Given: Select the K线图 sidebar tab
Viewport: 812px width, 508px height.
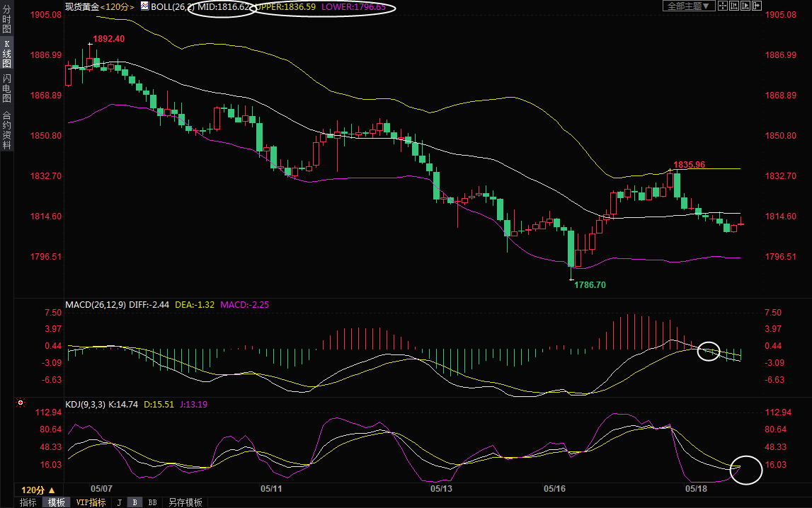Looking at the screenshot, I should click(6, 54).
